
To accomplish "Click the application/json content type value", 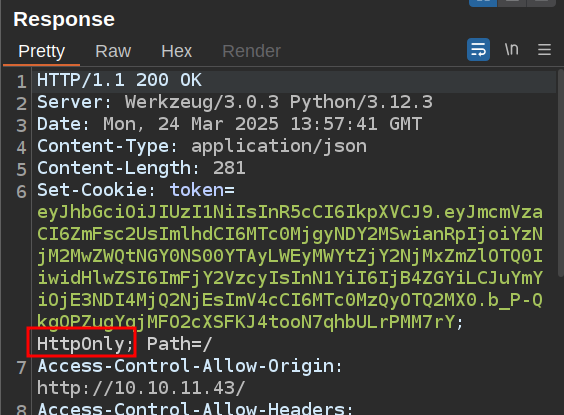I will tap(279, 146).
